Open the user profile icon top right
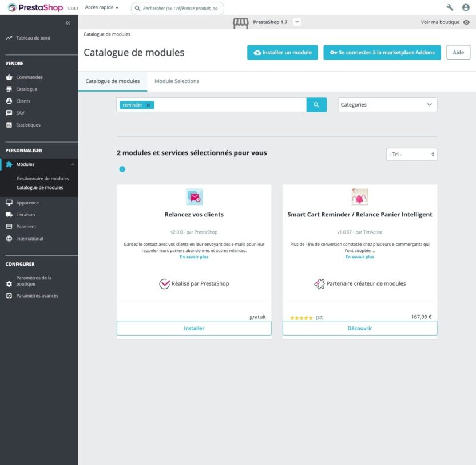Image resolution: width=476 pixels, height=465 pixels. (x=466, y=8)
